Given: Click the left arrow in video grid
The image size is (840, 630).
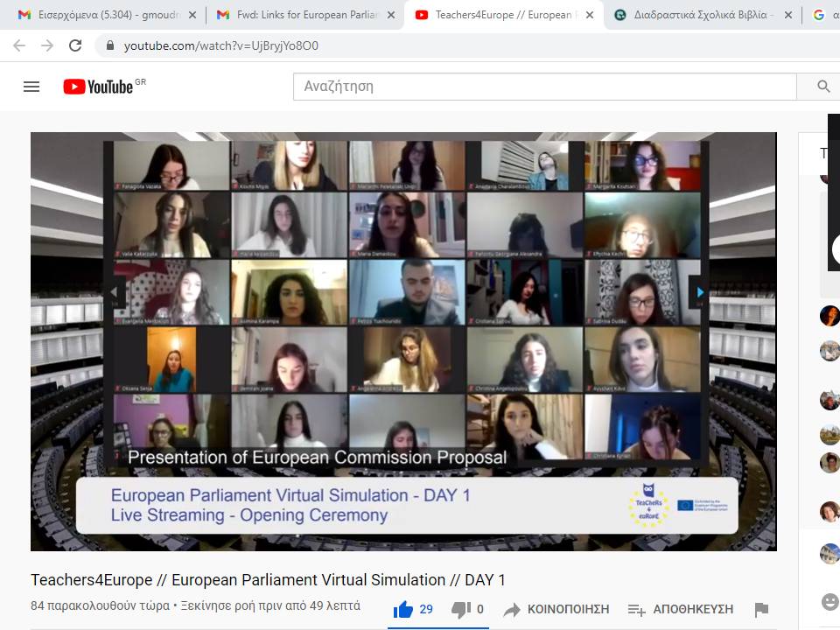Looking at the screenshot, I should coord(112,292).
